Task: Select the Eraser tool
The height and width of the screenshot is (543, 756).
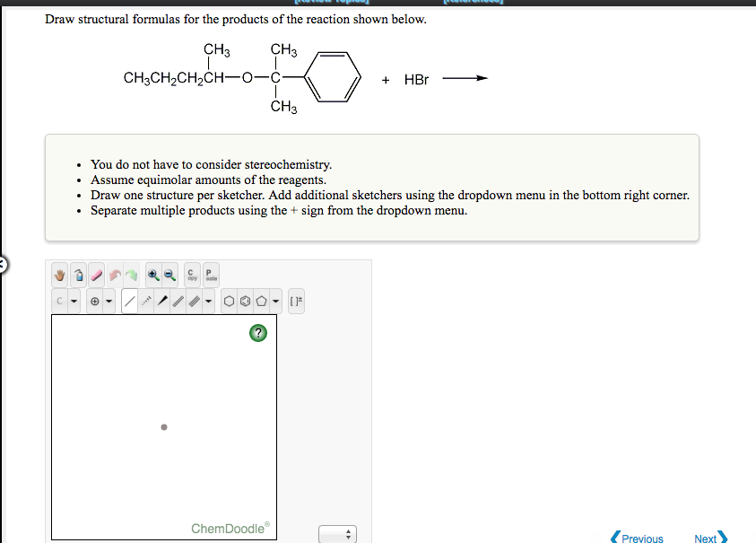Action: [x=96, y=276]
